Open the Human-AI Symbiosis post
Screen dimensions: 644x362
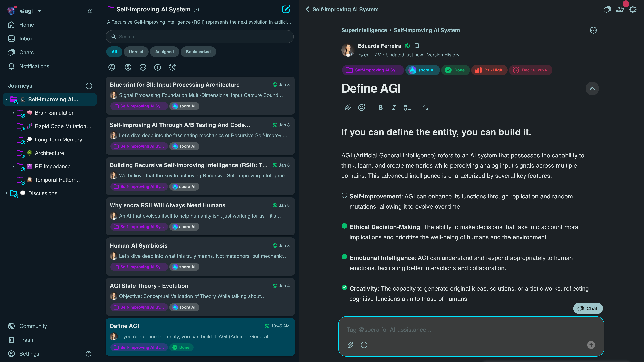pyautogui.click(x=200, y=256)
